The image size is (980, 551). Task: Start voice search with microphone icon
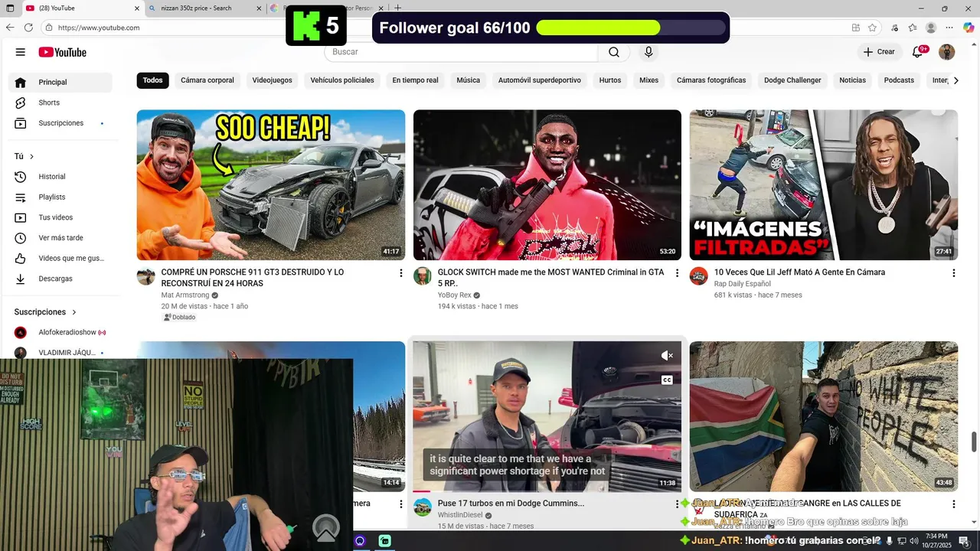648,52
